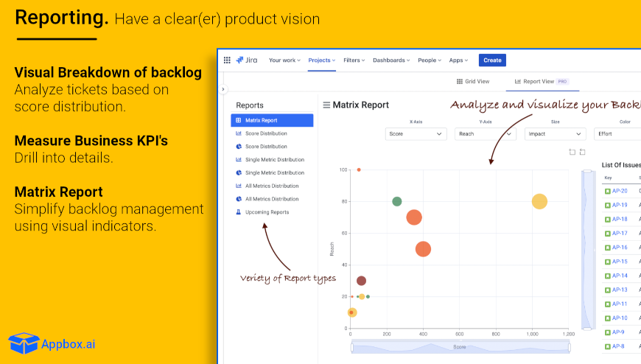Open the Y-Axis Reach dropdown
641x364 pixels.
486,134
